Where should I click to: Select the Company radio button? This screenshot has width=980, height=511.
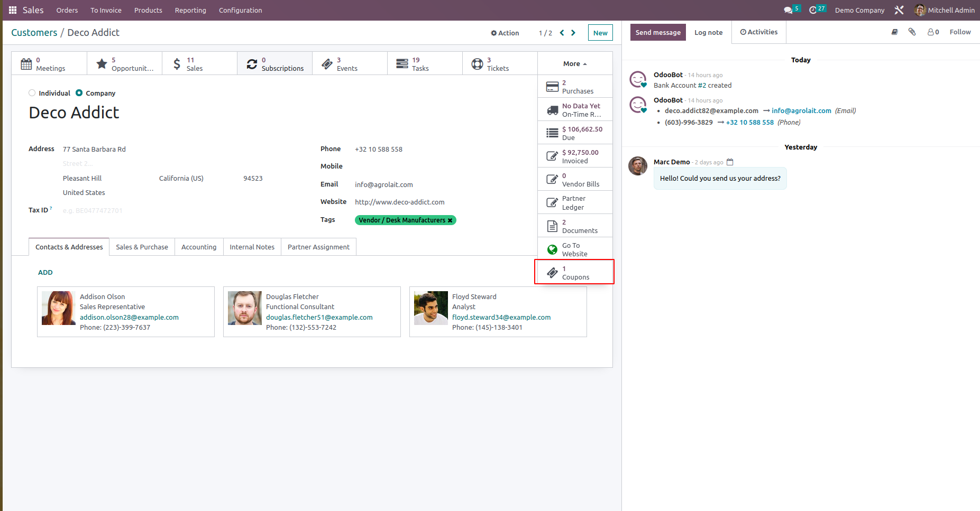(x=79, y=93)
